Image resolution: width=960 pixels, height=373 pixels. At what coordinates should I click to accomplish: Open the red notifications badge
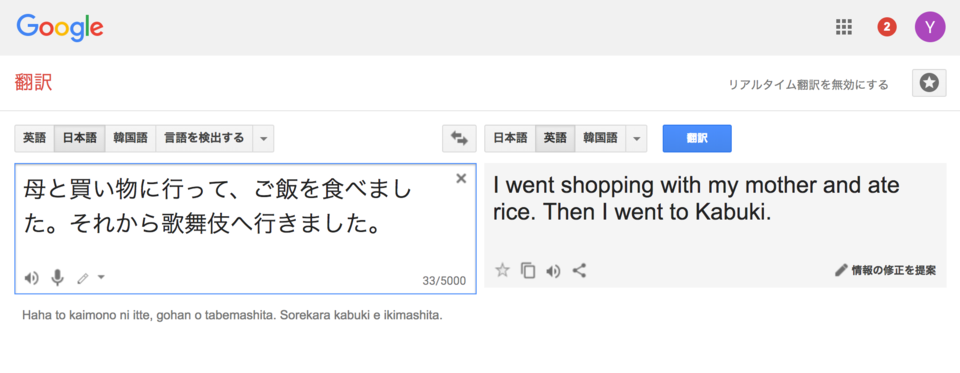887,27
